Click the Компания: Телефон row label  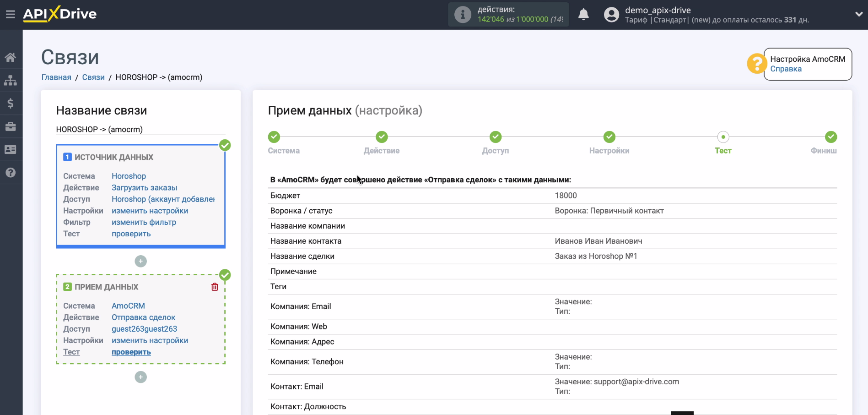tap(307, 362)
